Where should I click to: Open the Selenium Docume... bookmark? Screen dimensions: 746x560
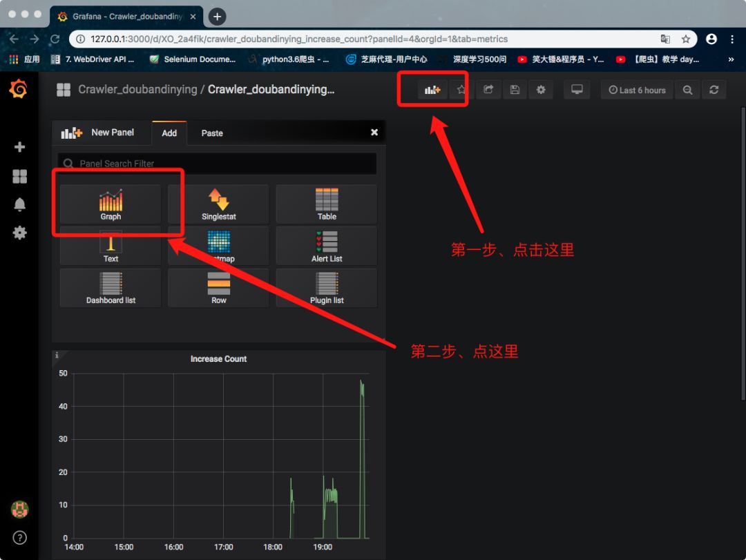coord(192,59)
